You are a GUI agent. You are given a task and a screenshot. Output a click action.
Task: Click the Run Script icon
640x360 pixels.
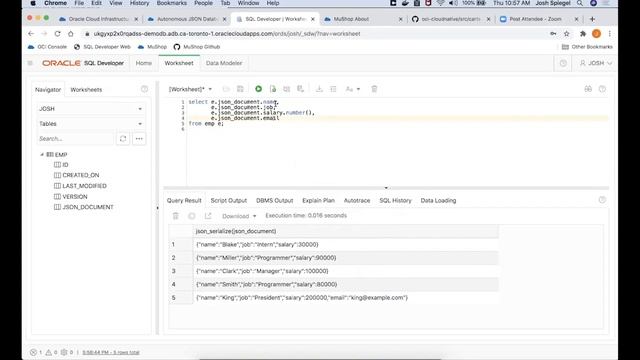(x=273, y=89)
